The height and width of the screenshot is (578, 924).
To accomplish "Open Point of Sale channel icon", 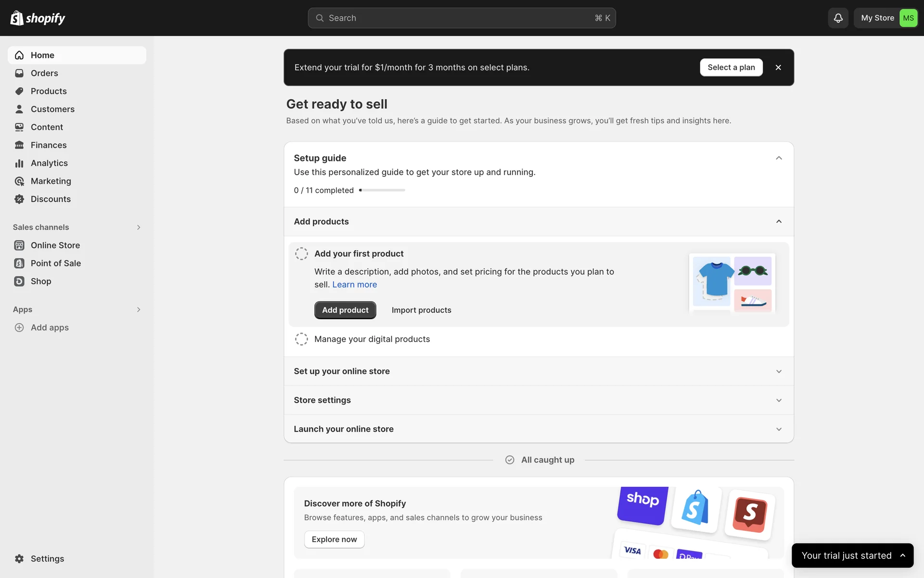I will pyautogui.click(x=19, y=263).
